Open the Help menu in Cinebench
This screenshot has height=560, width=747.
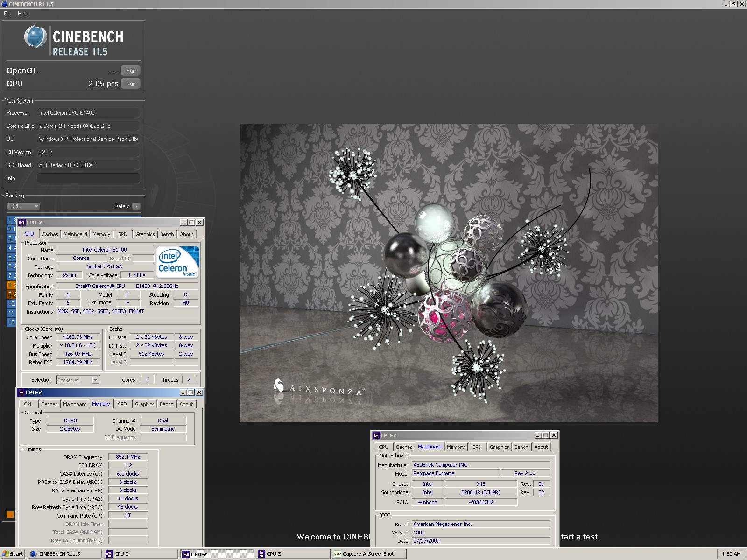[23, 14]
